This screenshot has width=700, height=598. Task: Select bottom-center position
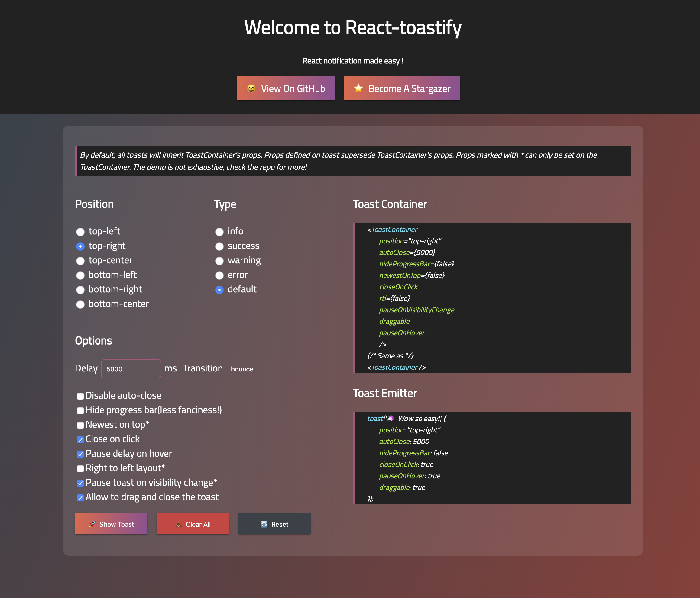coord(80,304)
